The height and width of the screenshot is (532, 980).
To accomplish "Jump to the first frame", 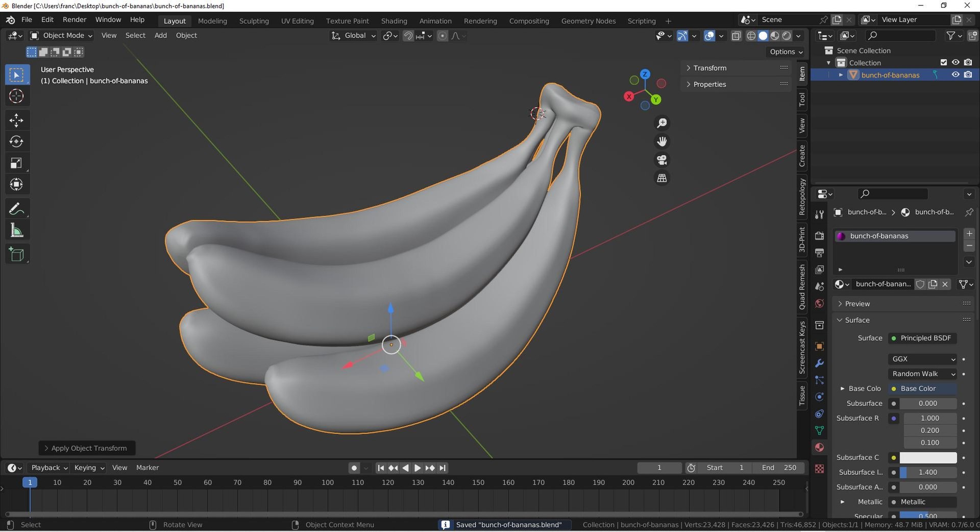I will pos(381,468).
